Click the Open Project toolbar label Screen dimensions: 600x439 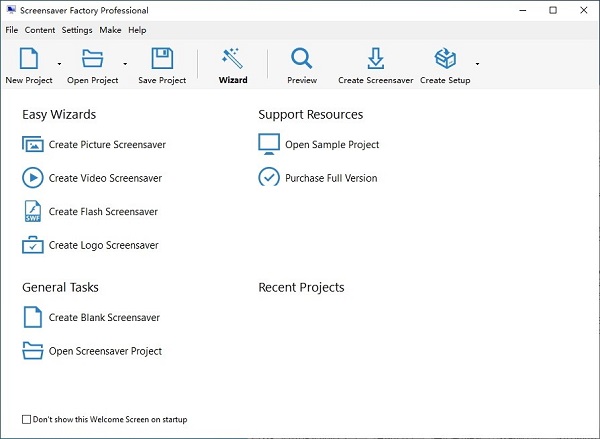point(93,80)
